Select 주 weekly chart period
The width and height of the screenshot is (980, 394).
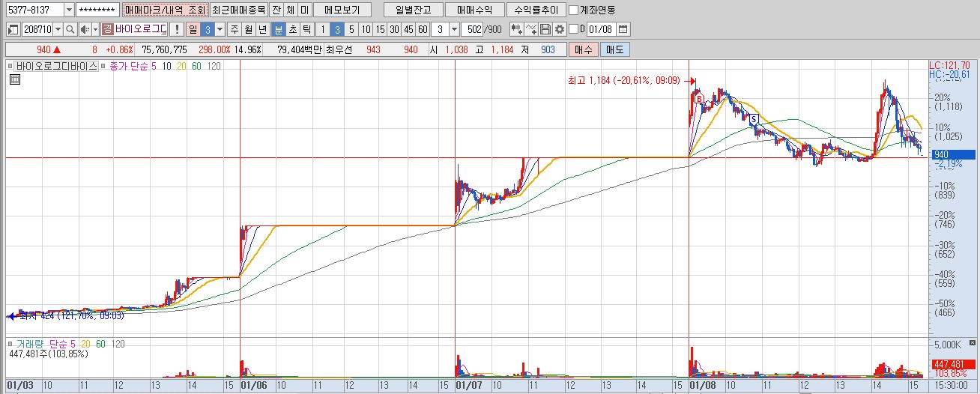[x=235, y=29]
